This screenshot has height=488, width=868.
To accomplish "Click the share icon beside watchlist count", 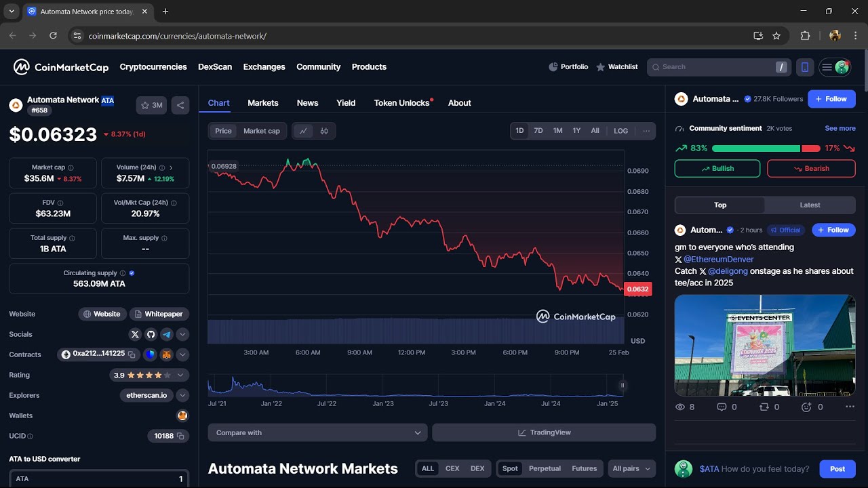I will pyautogui.click(x=180, y=105).
